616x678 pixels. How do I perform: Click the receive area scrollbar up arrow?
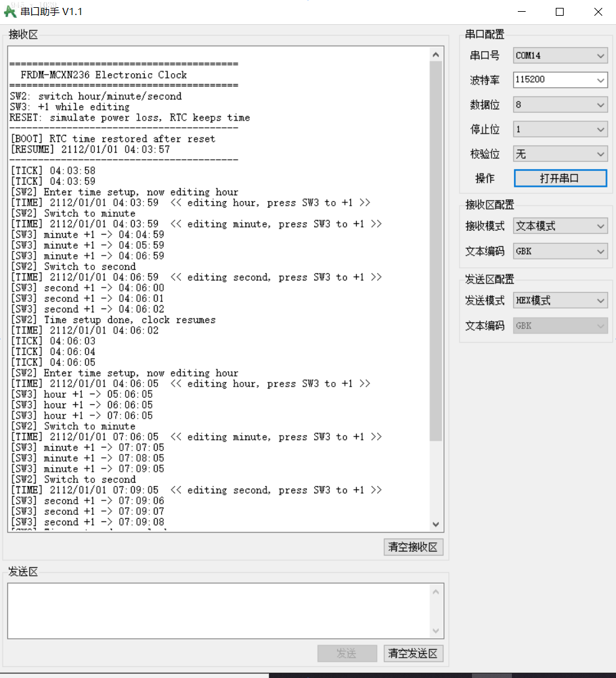point(436,54)
